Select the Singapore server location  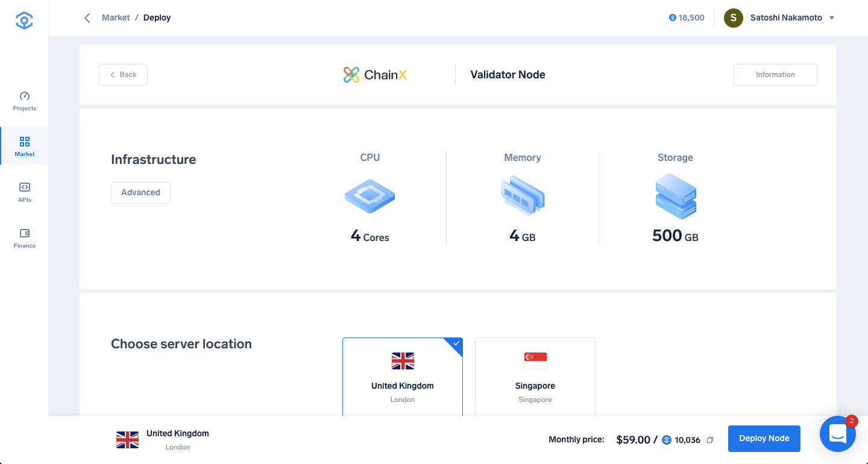pos(535,377)
